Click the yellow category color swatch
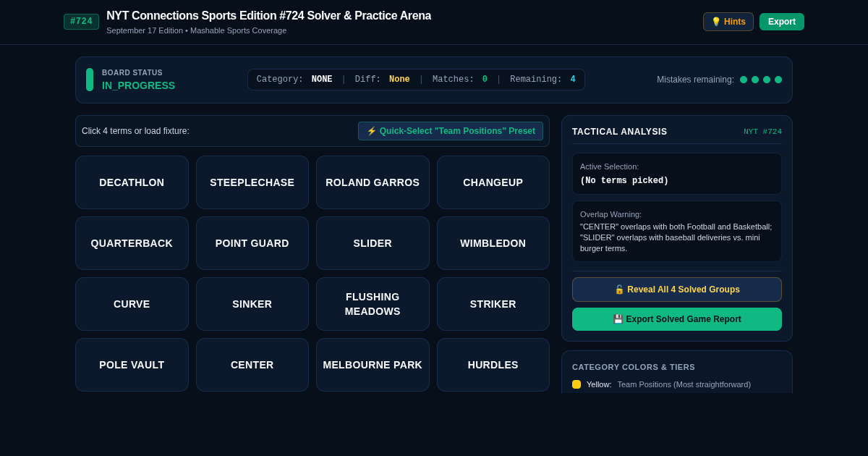This screenshot has height=456, width=868. coord(576,384)
